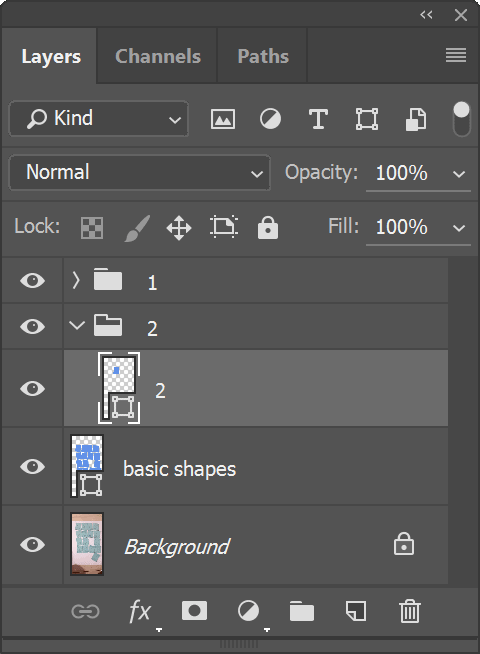Click the filter for pixel layers icon
The image size is (480, 654).
(x=223, y=120)
